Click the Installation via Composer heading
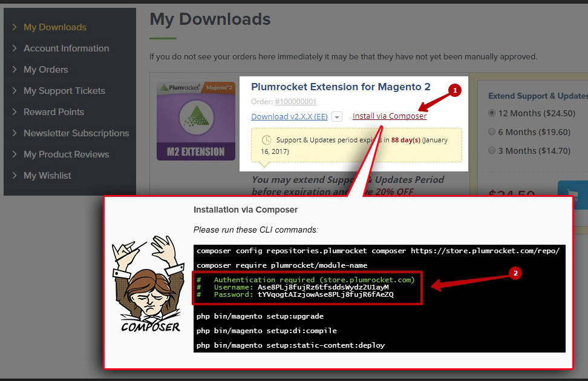588x381 pixels. (246, 210)
